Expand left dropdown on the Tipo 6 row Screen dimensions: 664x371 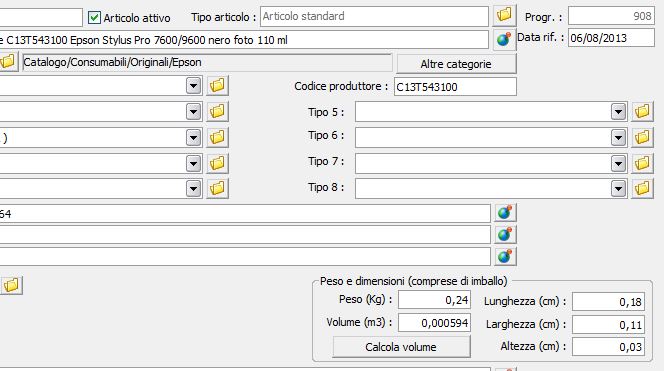point(194,138)
